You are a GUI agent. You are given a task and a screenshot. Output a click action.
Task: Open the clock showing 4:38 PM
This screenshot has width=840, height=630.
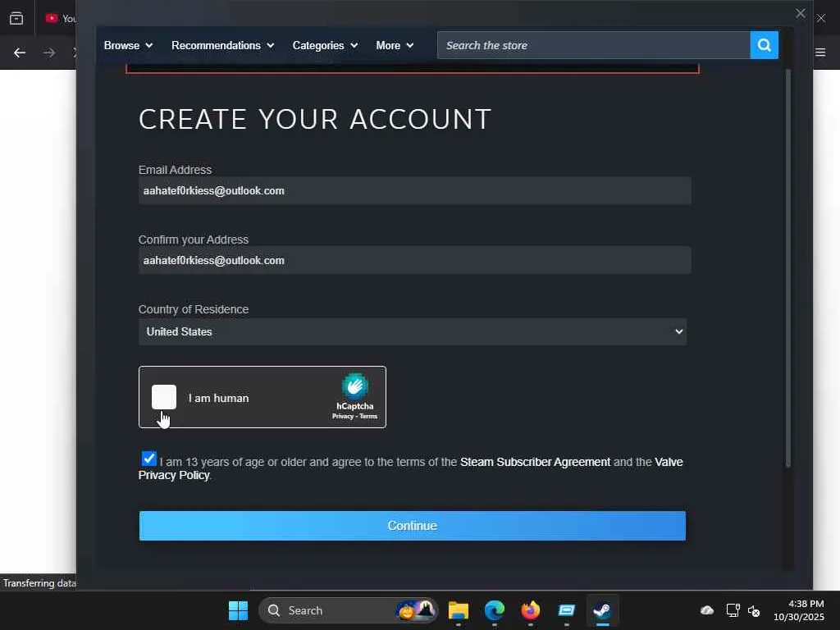pyautogui.click(x=798, y=610)
